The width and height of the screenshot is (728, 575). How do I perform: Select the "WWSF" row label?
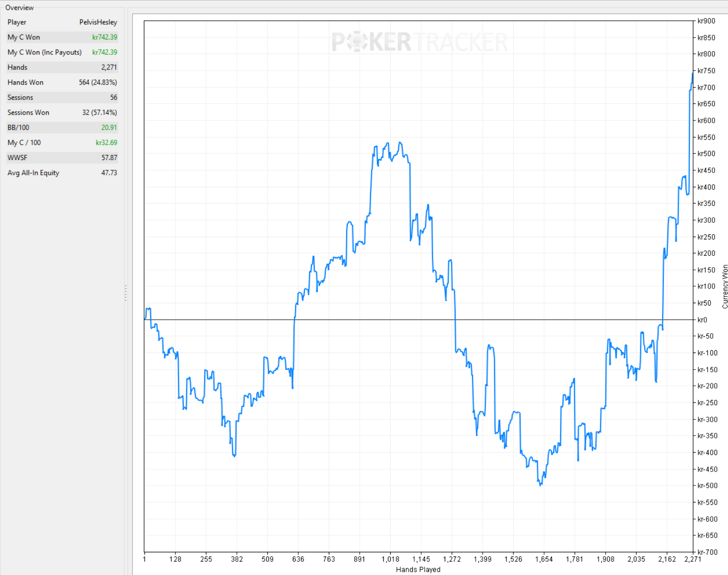point(17,158)
